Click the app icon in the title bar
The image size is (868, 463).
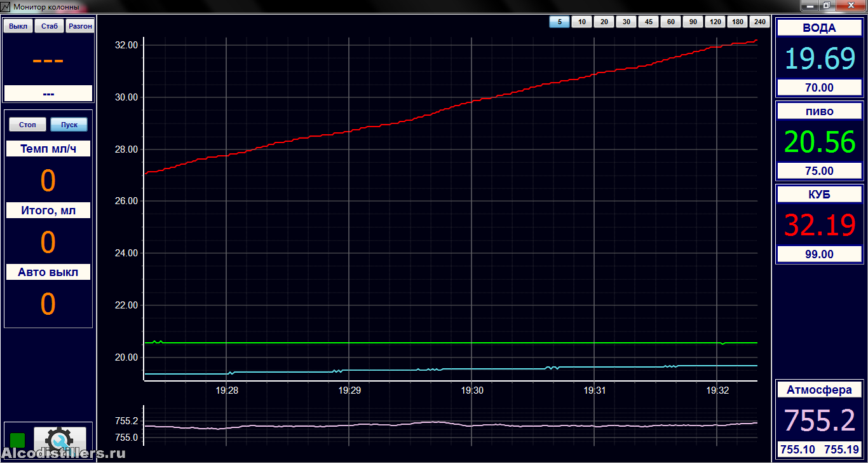6,7
